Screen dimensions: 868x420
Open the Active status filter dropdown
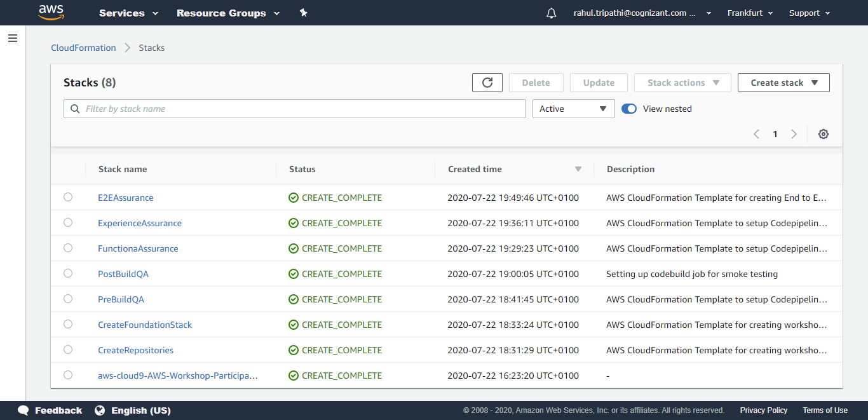[574, 109]
